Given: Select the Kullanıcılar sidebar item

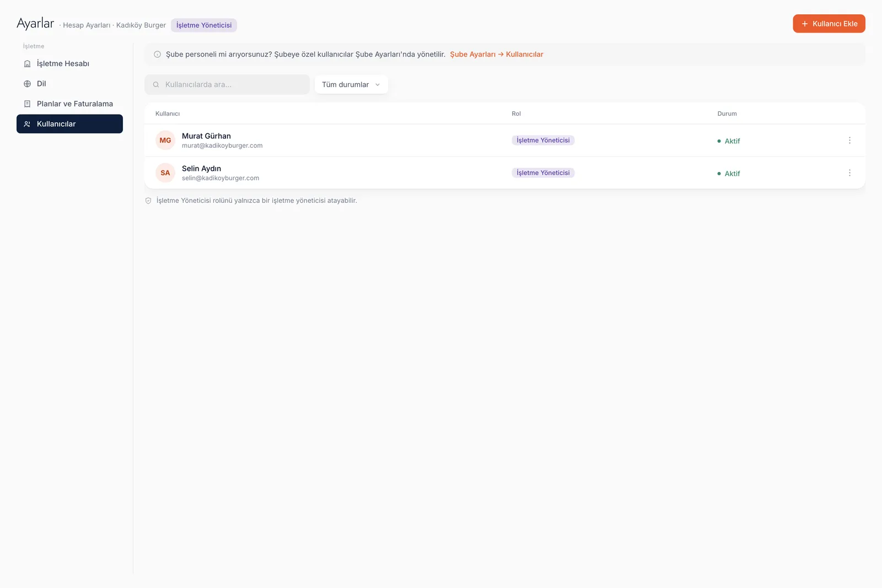Looking at the screenshot, I should [x=69, y=124].
